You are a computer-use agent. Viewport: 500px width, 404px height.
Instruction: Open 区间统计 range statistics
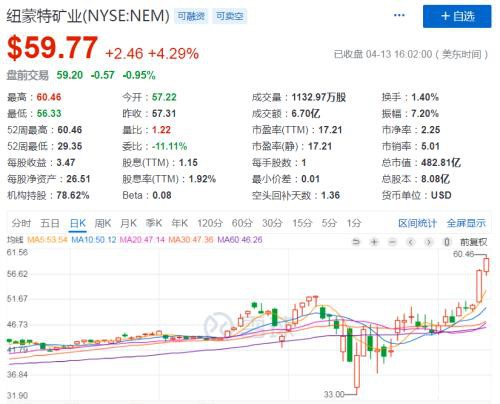[x=417, y=223]
